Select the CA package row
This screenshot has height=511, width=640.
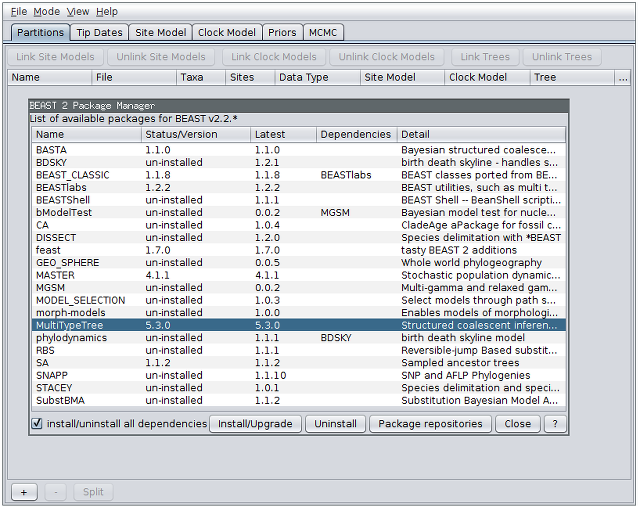pos(299,225)
